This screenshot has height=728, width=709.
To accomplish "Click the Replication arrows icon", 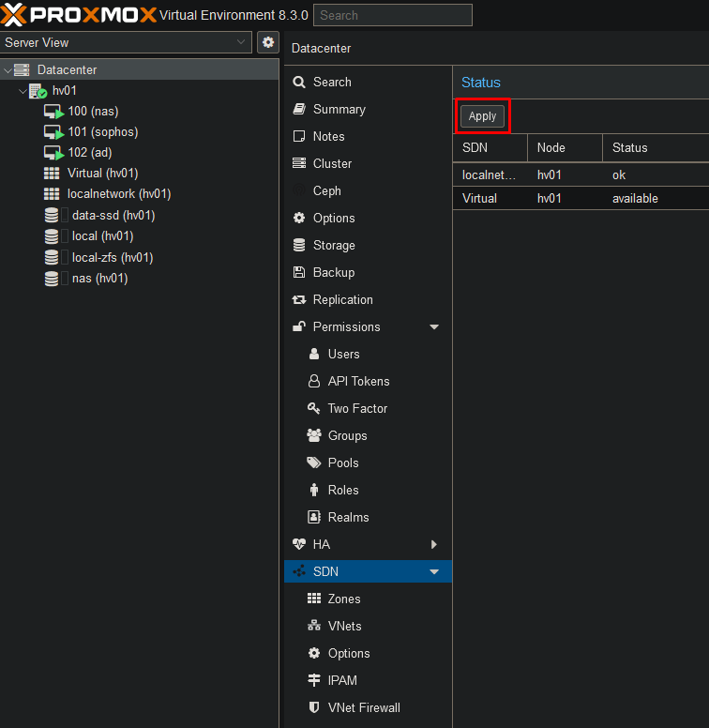I will coord(299,300).
